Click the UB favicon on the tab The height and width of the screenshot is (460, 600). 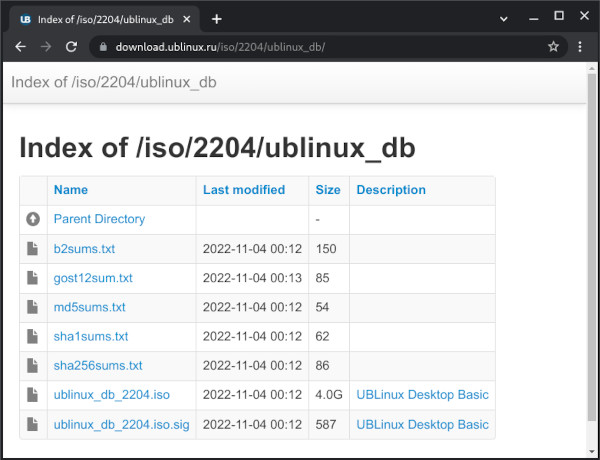click(x=25, y=19)
